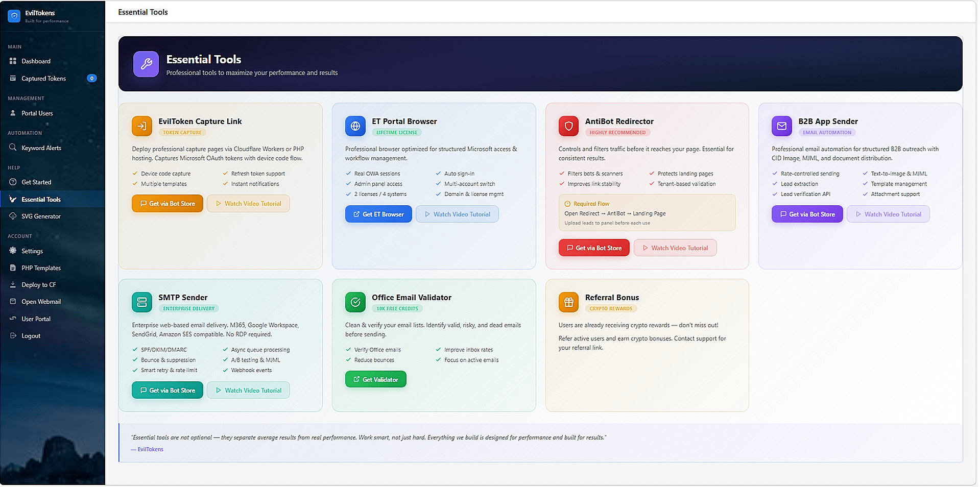
Task: Click the EvilTokens logo in the sidebar
Action: pos(14,16)
